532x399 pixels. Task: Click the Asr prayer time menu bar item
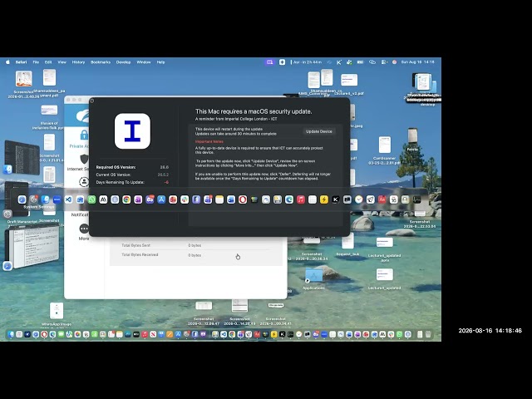[308, 62]
